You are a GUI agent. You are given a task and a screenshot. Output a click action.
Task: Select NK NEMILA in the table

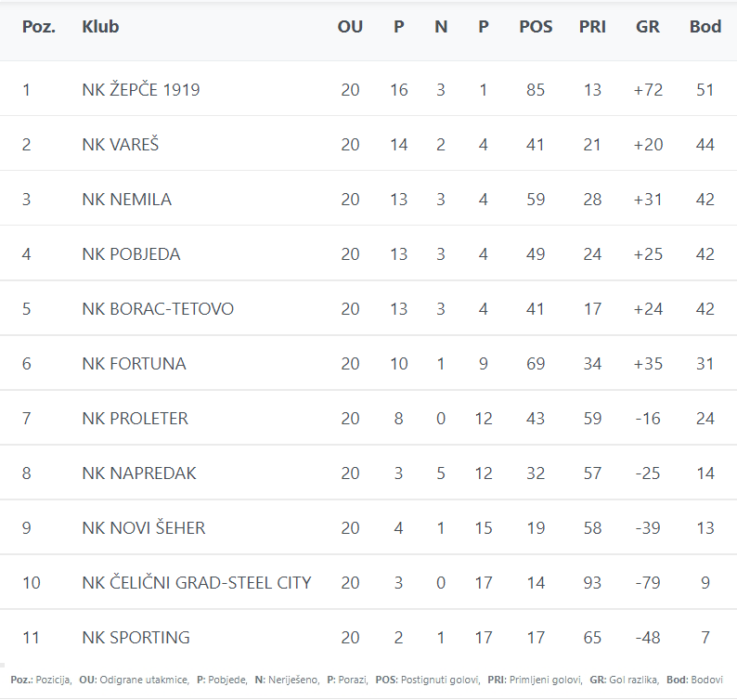[x=126, y=200]
